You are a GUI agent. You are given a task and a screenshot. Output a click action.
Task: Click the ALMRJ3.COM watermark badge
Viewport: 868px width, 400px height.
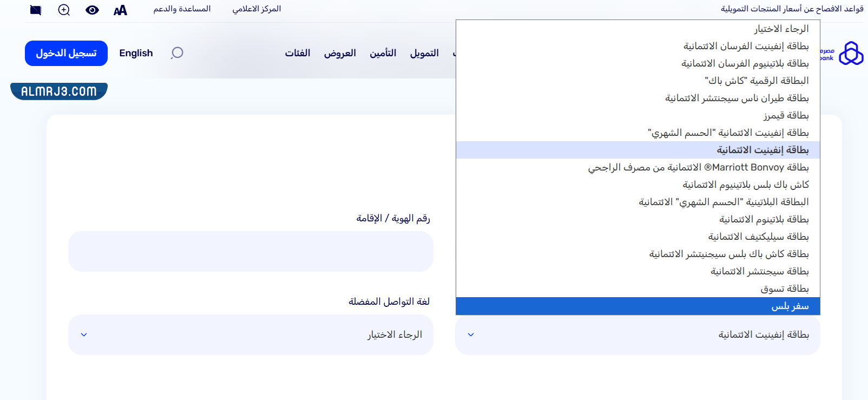click(x=58, y=90)
